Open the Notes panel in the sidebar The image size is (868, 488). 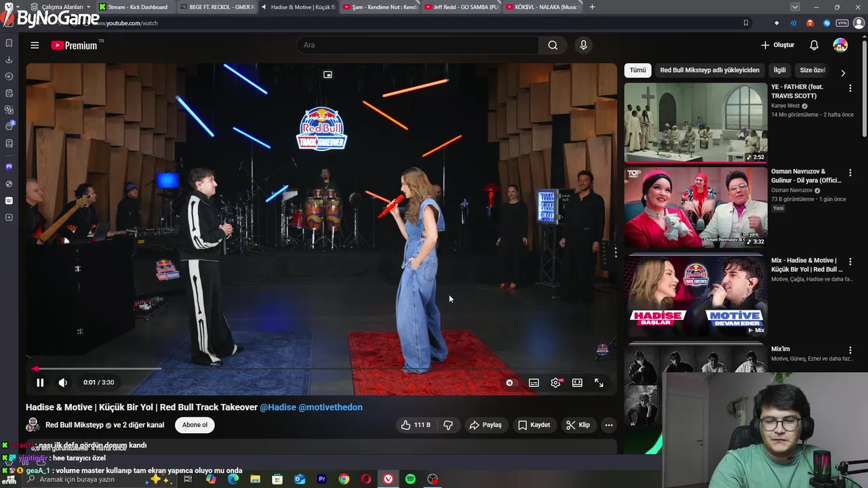point(9,93)
